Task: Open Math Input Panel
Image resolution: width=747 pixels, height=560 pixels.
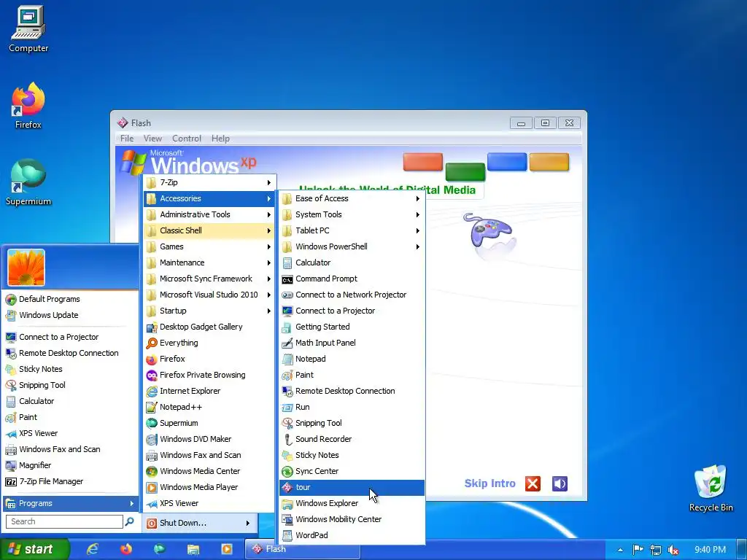Action: coord(352,343)
